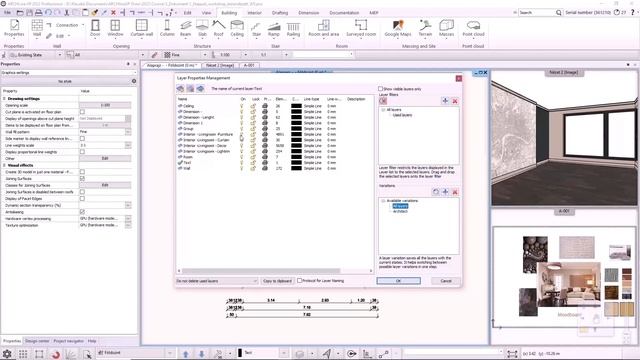This screenshot has width=640, height=360.
Task: Select the Railing tool
Action: tap(293, 28)
